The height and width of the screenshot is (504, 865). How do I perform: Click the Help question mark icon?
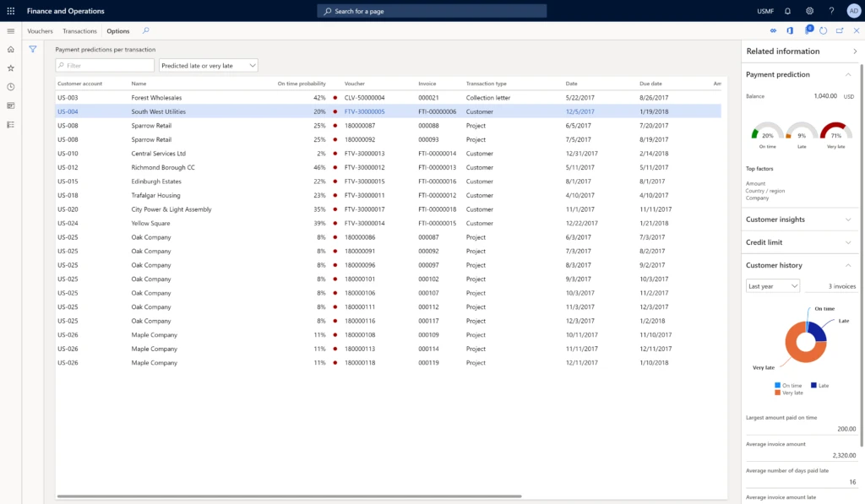coord(832,10)
